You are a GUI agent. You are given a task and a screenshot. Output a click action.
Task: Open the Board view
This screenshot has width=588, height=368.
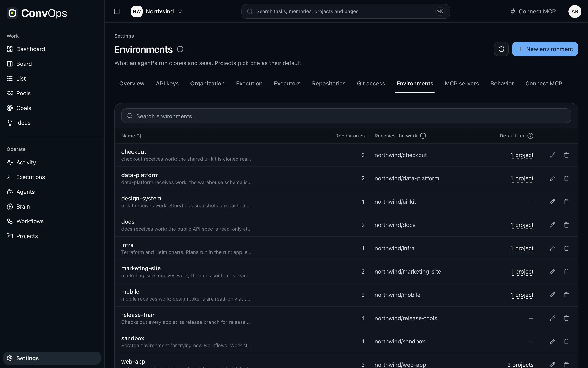coord(52,64)
